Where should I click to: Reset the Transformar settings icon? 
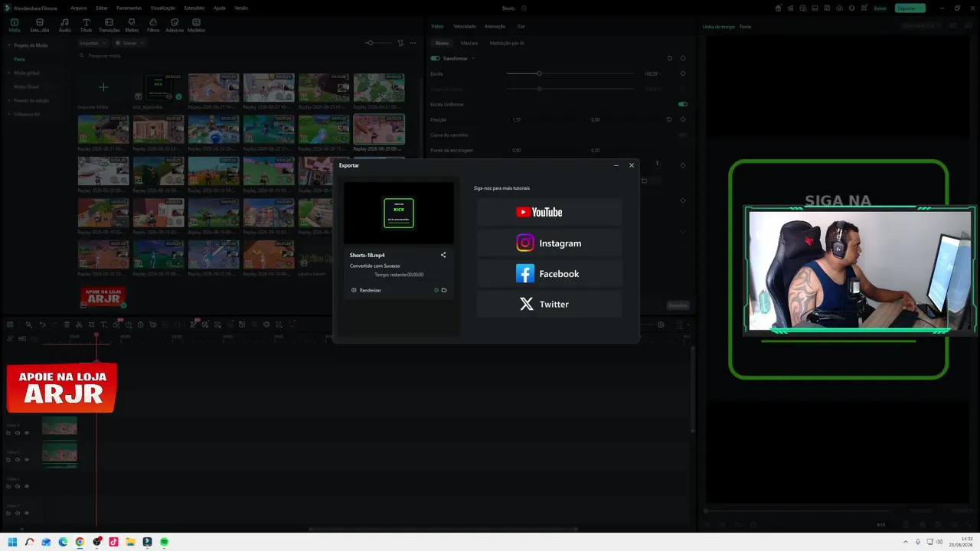pyautogui.click(x=669, y=58)
